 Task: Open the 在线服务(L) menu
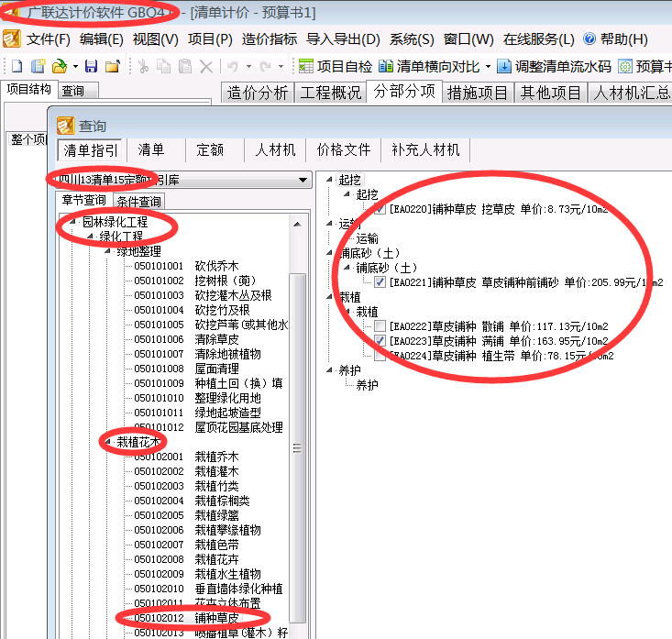(x=539, y=39)
